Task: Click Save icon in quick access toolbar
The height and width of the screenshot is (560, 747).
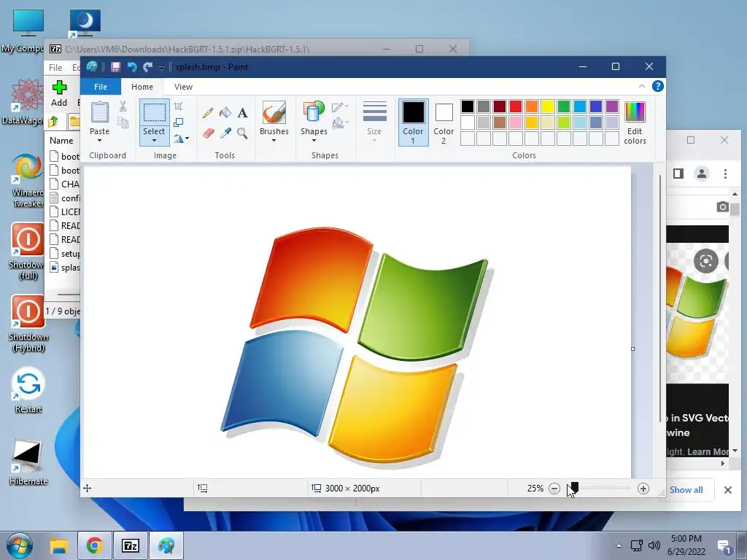Action: click(115, 67)
